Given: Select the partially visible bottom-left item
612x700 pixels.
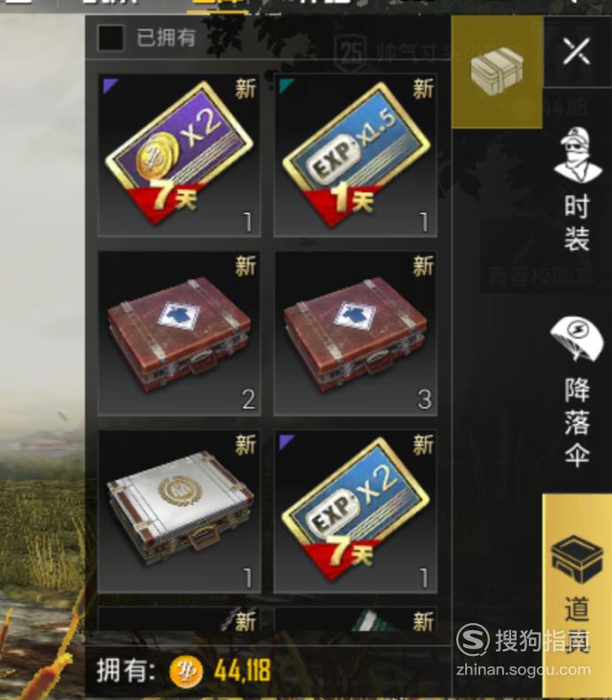Looking at the screenshot, I should (180, 620).
